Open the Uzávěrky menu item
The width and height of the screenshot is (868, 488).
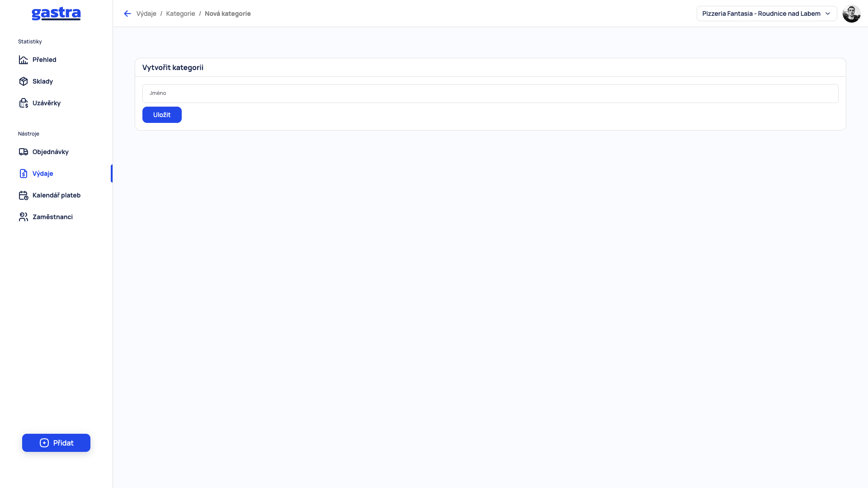coord(56,103)
